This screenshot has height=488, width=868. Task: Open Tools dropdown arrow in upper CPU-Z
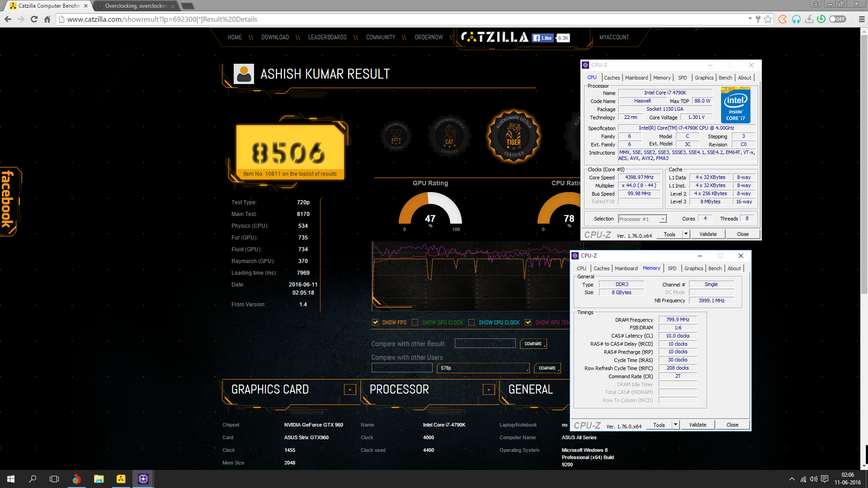click(686, 234)
